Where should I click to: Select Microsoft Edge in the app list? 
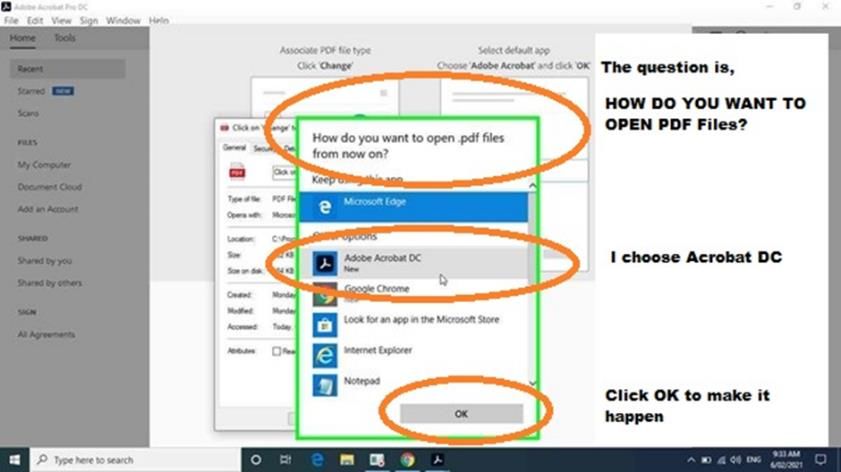coord(414,207)
